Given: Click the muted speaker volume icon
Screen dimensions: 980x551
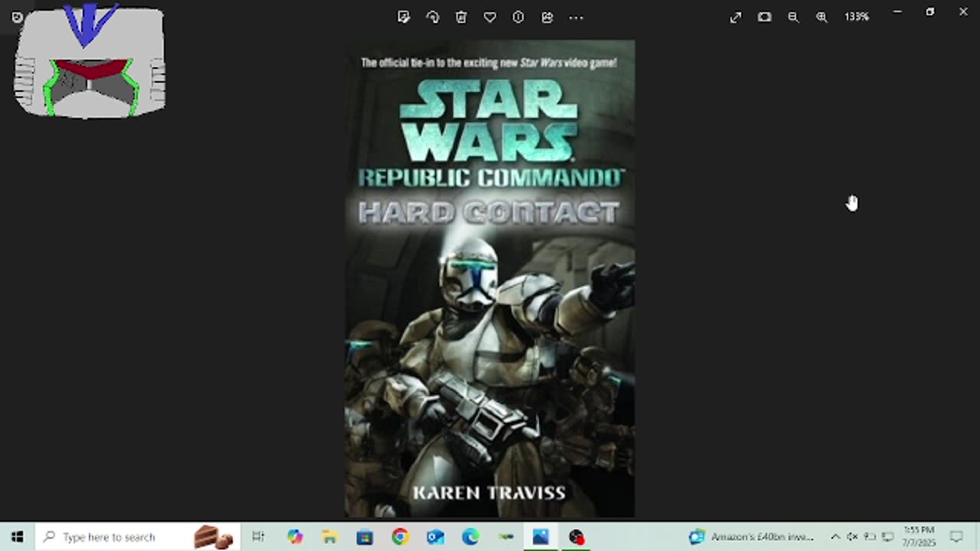Looking at the screenshot, I should [852, 537].
